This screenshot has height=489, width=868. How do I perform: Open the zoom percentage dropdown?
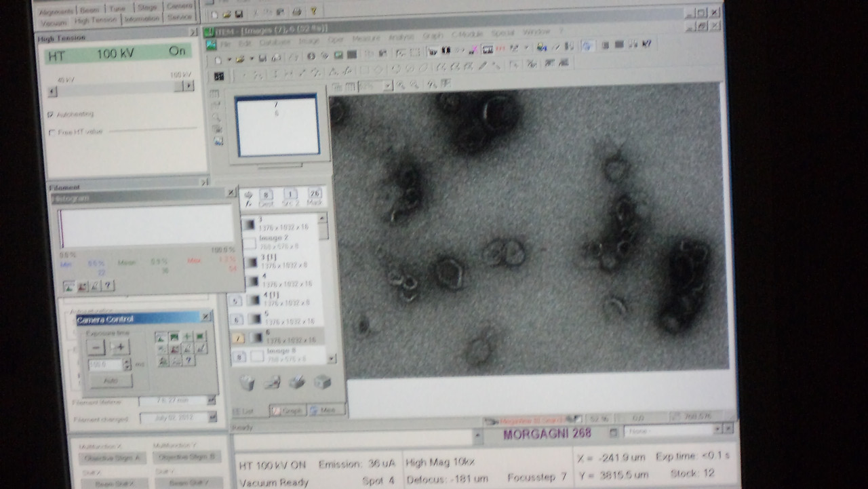click(387, 86)
